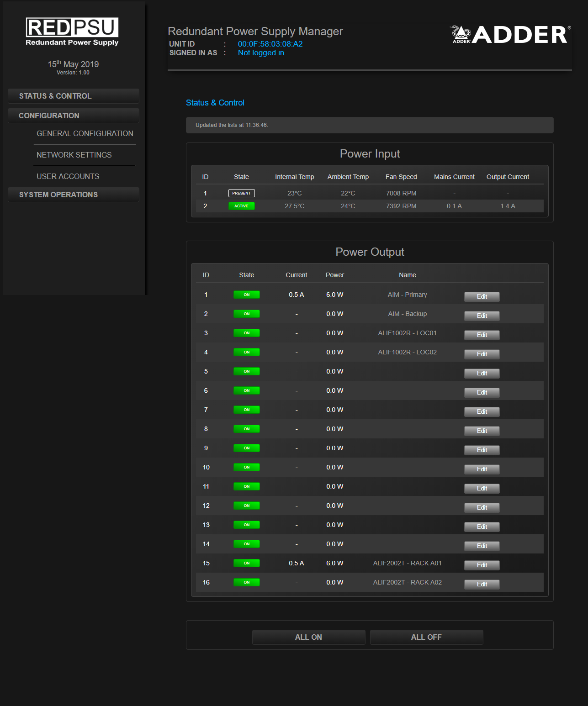The height and width of the screenshot is (706, 588).
Task: Click the Not logged in link
Action: 261,53
